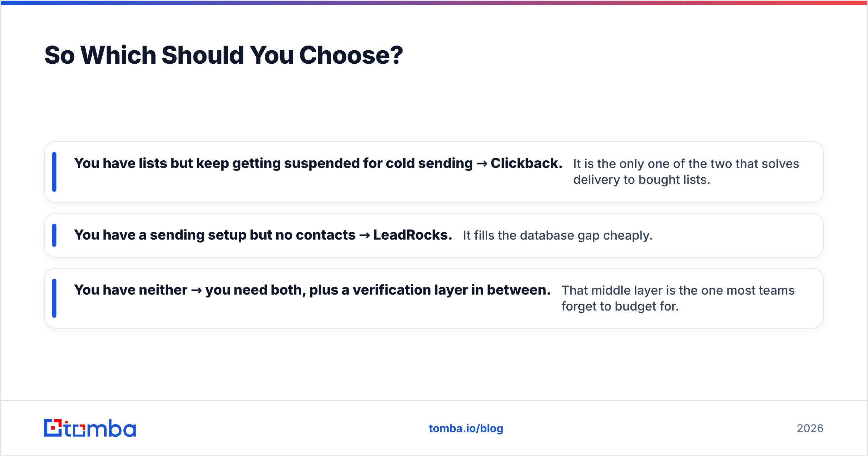Click text 'delivery to bought lists'
868x456 pixels.
point(642,180)
